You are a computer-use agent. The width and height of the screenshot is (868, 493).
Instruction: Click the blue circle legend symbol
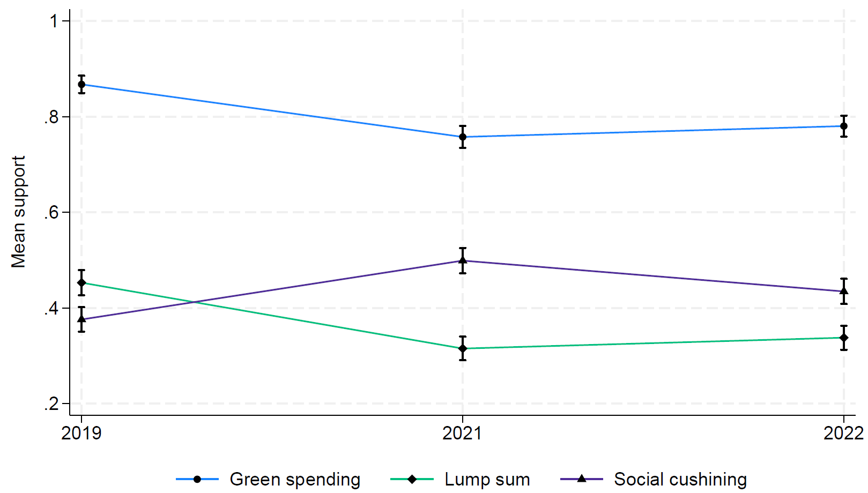(x=197, y=479)
